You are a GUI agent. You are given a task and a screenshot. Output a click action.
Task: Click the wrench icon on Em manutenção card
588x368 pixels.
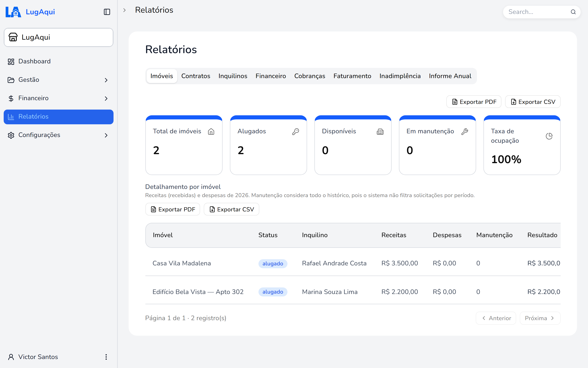[464, 132]
